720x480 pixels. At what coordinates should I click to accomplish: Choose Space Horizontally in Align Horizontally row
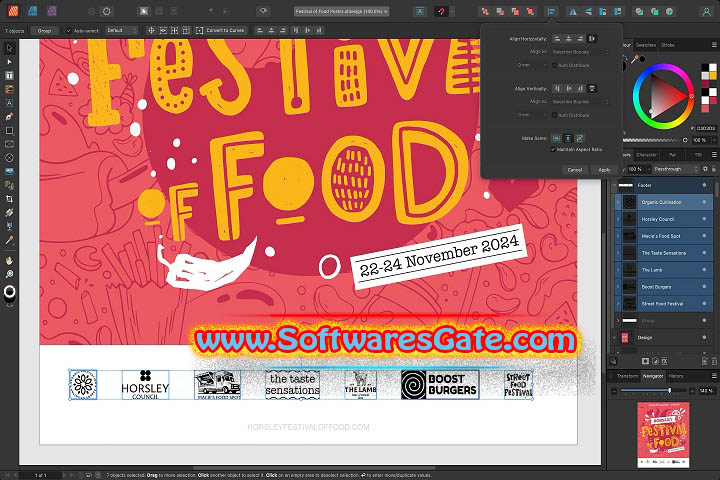(592, 39)
